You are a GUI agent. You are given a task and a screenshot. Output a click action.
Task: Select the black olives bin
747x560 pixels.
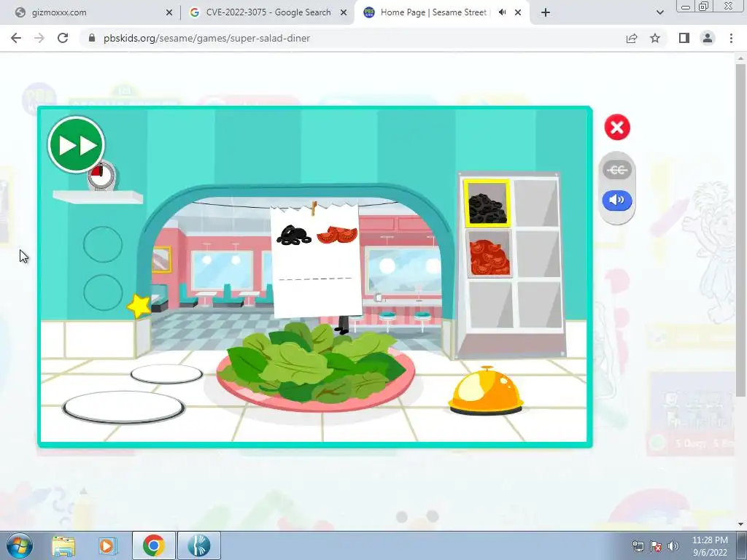[x=487, y=203]
